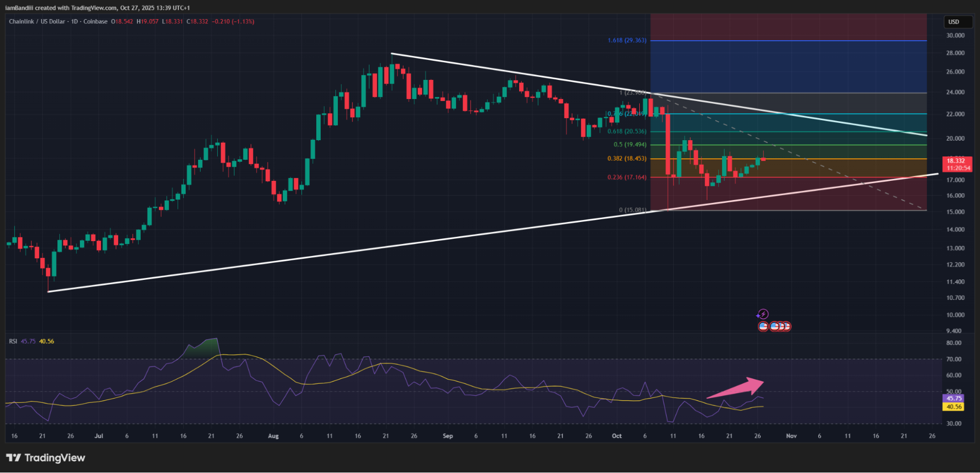Open the USD currency selector
Viewport: 980px width, 473px height.
pos(957,22)
